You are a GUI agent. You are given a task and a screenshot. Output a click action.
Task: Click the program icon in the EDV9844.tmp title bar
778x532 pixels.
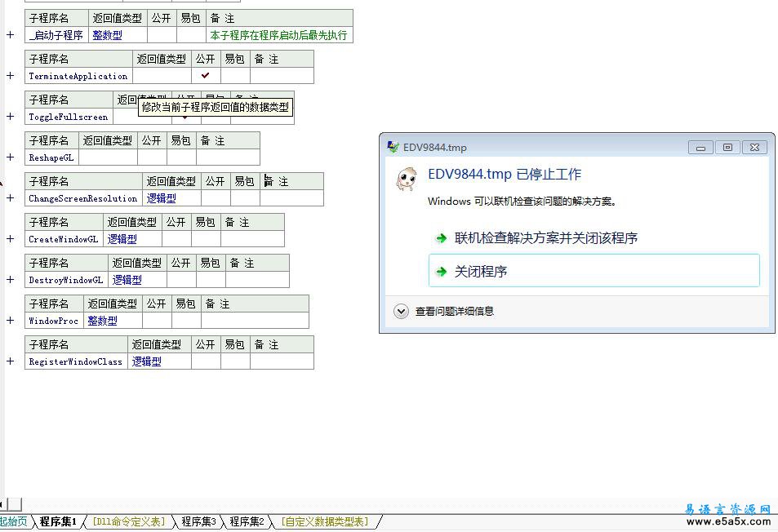[x=393, y=148]
